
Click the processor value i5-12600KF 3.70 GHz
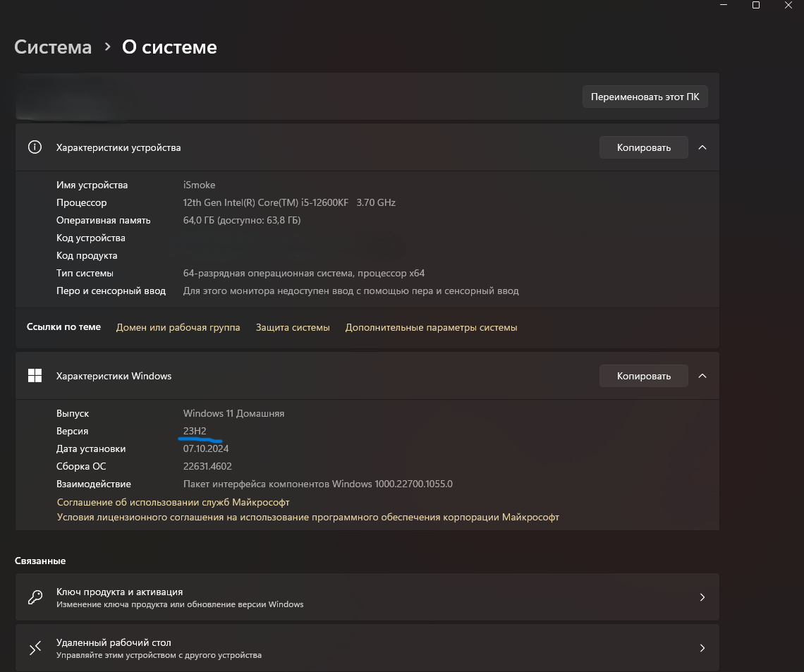pos(289,202)
